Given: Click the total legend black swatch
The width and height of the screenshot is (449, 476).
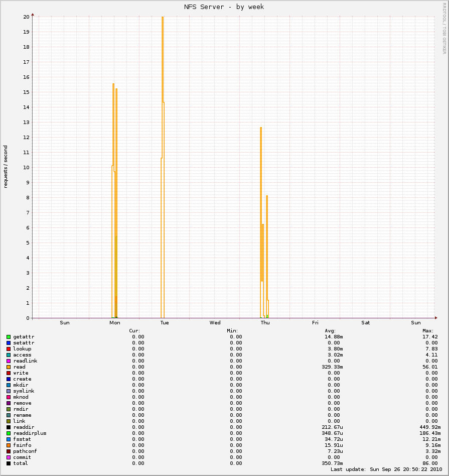Looking at the screenshot, I should point(9,463).
